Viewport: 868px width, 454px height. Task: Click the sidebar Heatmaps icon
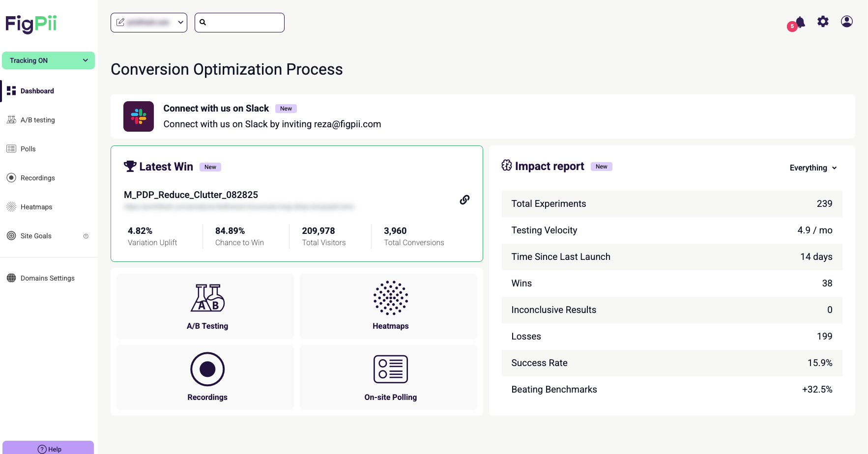pos(11,207)
